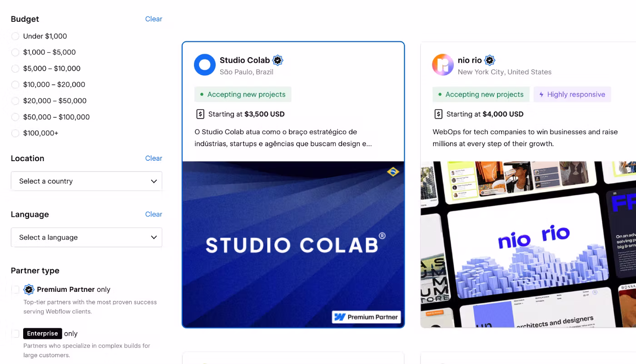Select the $1,000 – $5,000 budget option
Image resolution: width=636 pixels, height=364 pixels.
pyautogui.click(x=15, y=53)
